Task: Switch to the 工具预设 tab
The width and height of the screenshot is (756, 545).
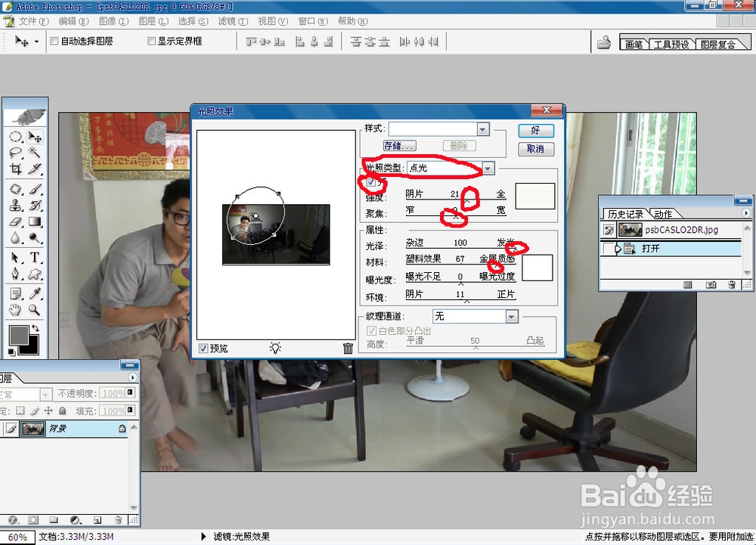Action: click(671, 45)
